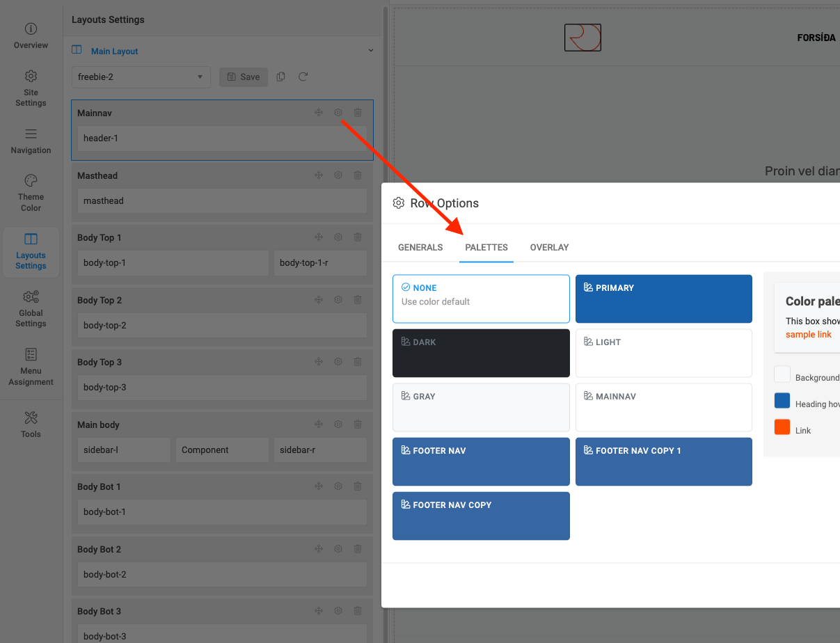The width and height of the screenshot is (840, 643).
Task: Open Body Top 1 row settings gear
Action: [x=338, y=237]
